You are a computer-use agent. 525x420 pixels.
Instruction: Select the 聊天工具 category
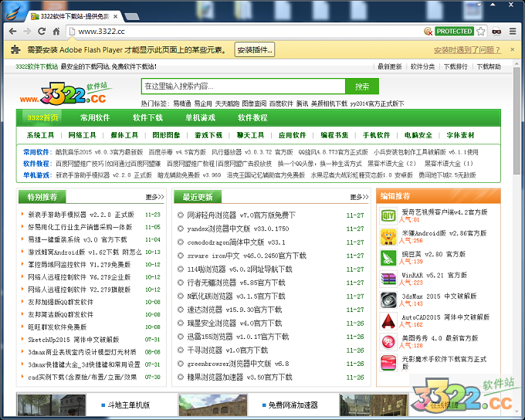[x=250, y=135]
